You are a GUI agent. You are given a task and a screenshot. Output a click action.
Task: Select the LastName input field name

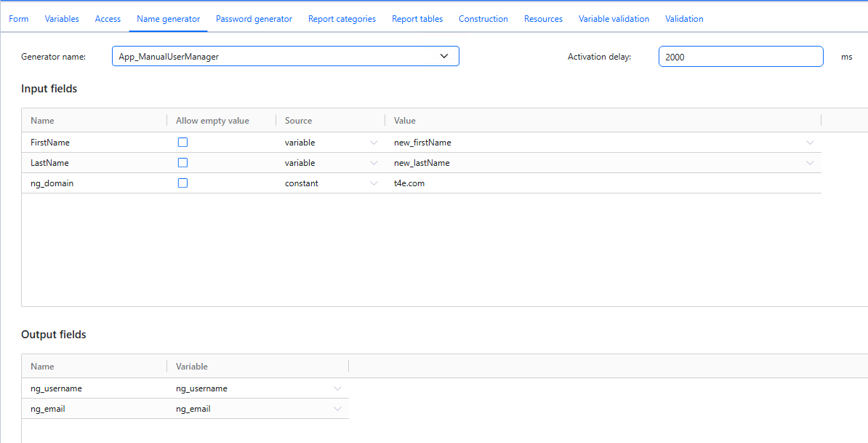50,163
